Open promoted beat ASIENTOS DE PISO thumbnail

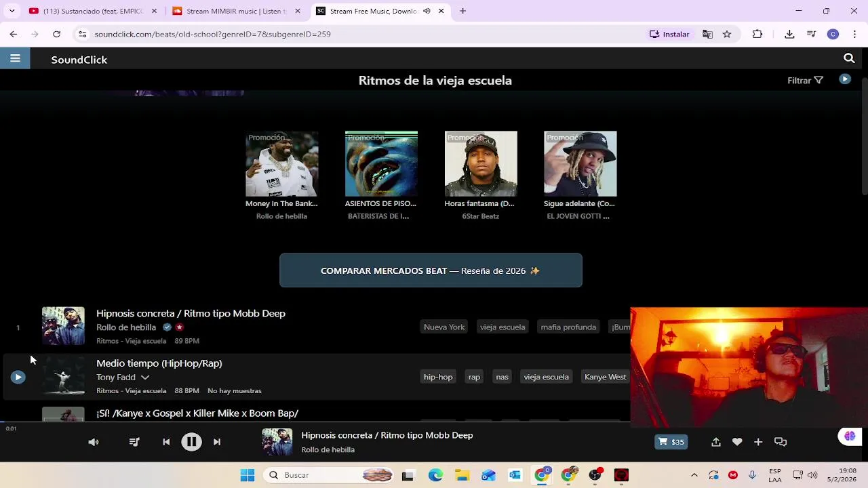coord(381,163)
